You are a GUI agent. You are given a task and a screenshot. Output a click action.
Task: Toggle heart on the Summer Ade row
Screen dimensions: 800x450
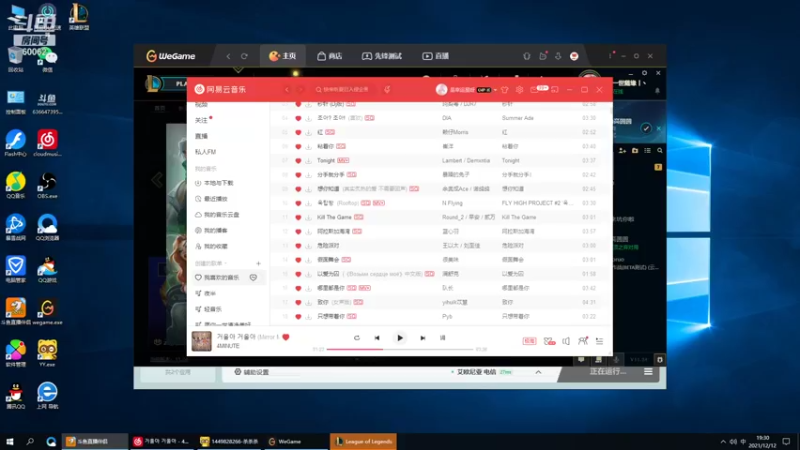point(298,118)
